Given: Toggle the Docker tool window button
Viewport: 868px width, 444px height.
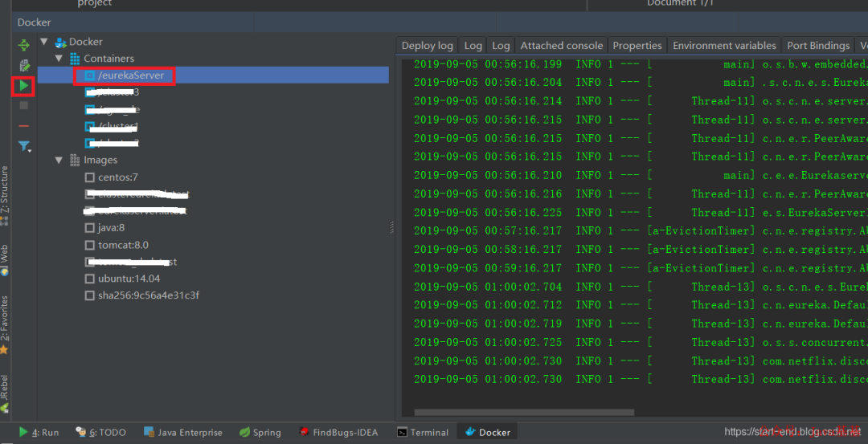Looking at the screenshot, I should tap(487, 433).
